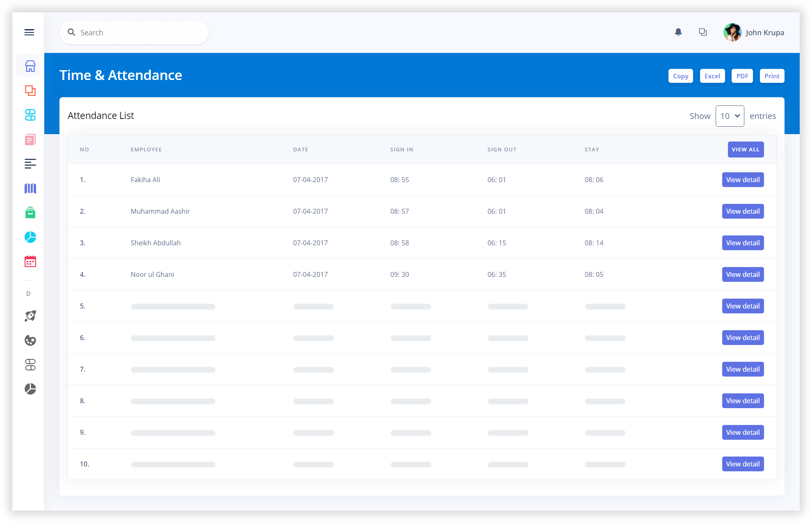
Task: Click the DATE column header
Action: point(301,149)
